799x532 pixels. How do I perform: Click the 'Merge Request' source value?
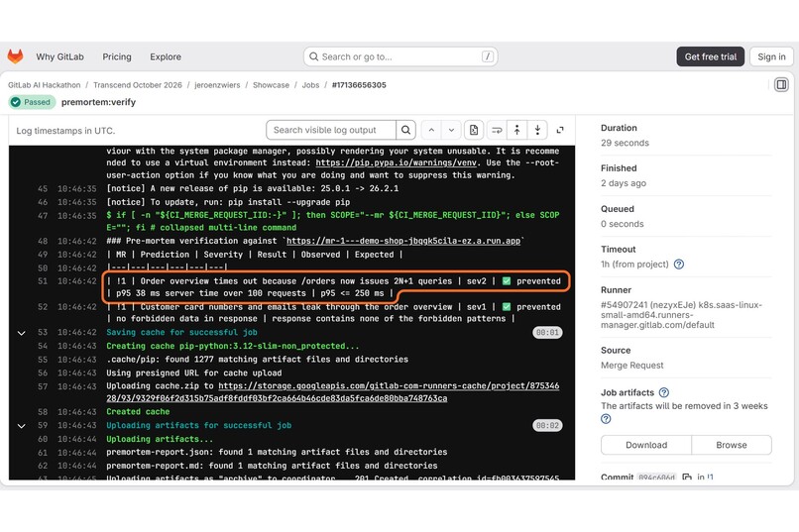point(631,366)
